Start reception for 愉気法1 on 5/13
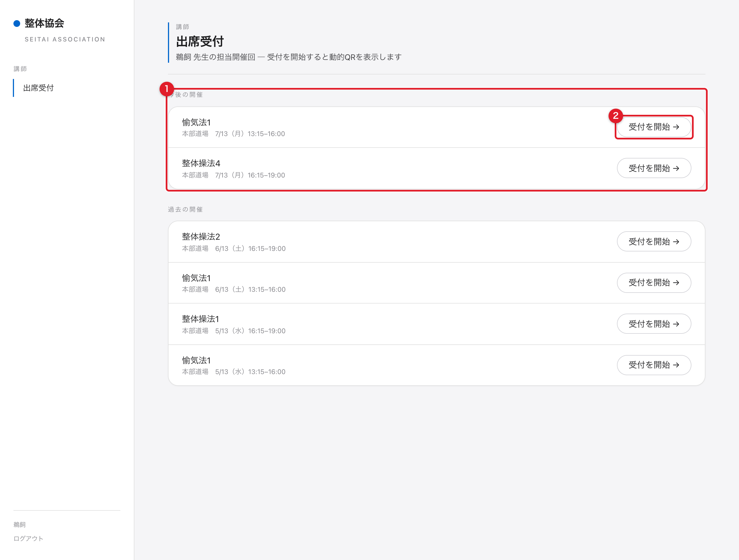 coord(654,365)
